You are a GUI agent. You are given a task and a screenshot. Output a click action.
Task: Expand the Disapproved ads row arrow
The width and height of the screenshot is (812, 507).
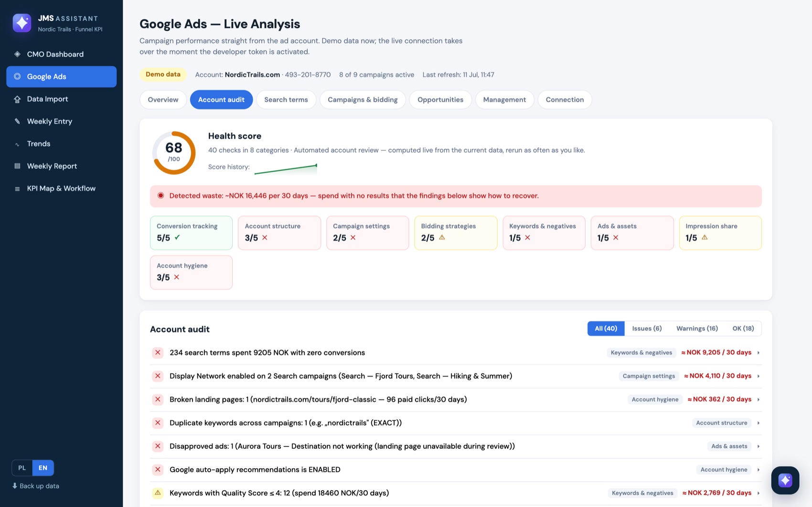(x=759, y=446)
